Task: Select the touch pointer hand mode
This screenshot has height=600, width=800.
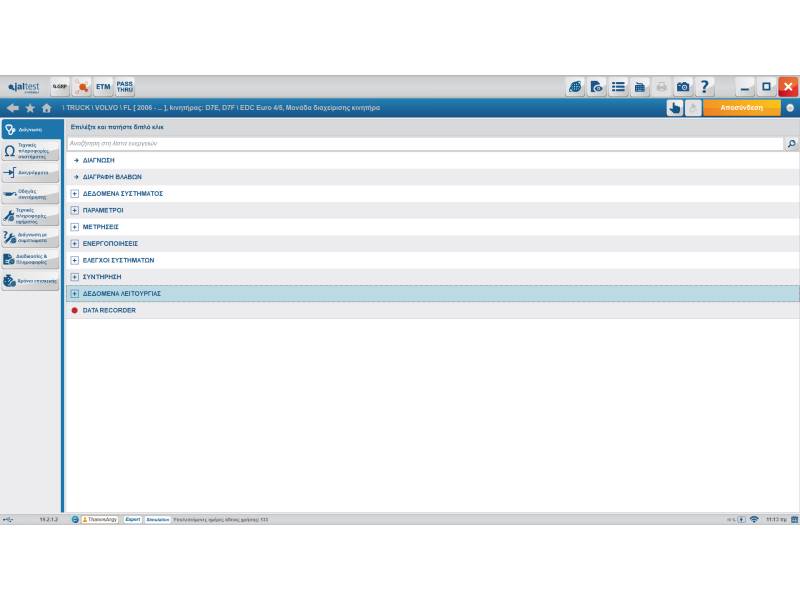Action: tap(674, 108)
